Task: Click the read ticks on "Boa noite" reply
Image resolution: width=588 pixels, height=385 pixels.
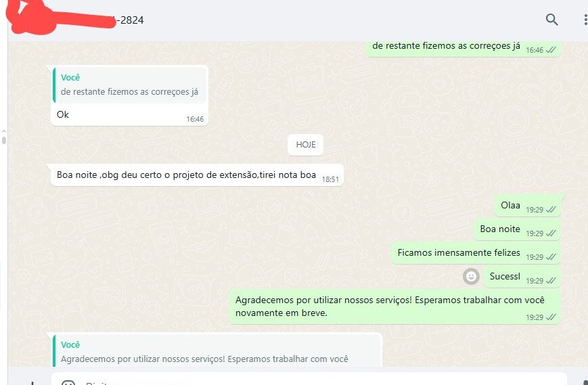Action: pos(551,233)
